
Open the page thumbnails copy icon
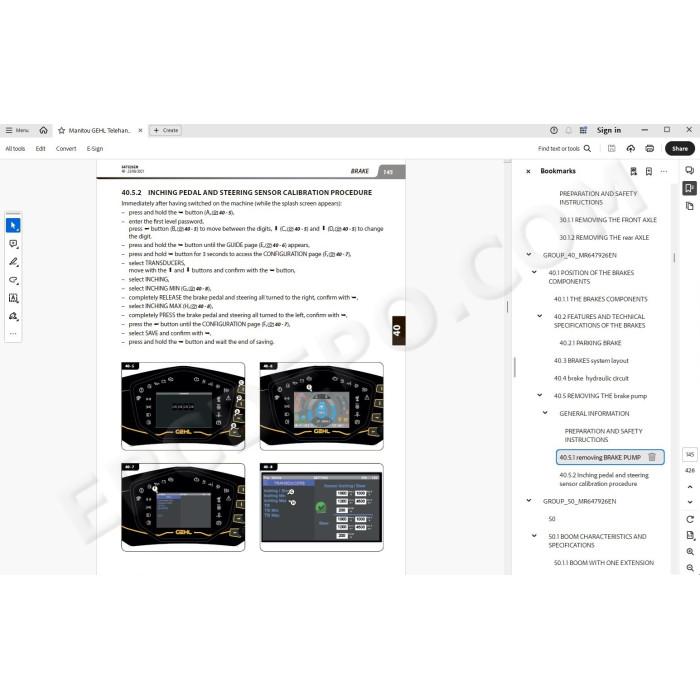689,206
